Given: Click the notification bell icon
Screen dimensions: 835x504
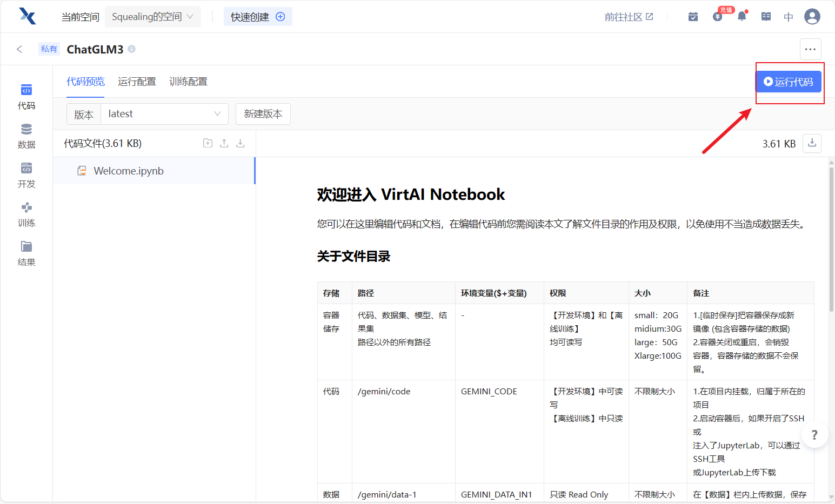Looking at the screenshot, I should [x=742, y=17].
